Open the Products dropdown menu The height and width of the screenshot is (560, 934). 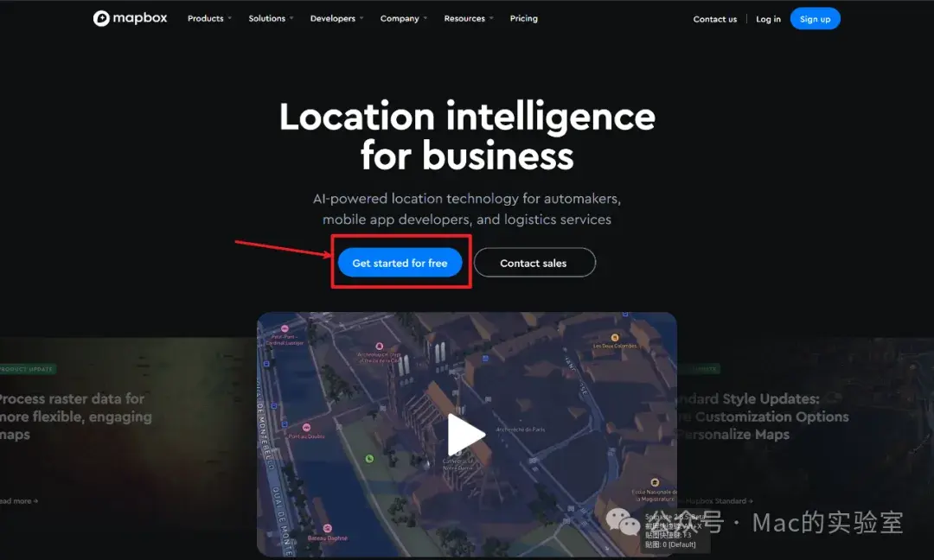(x=208, y=17)
